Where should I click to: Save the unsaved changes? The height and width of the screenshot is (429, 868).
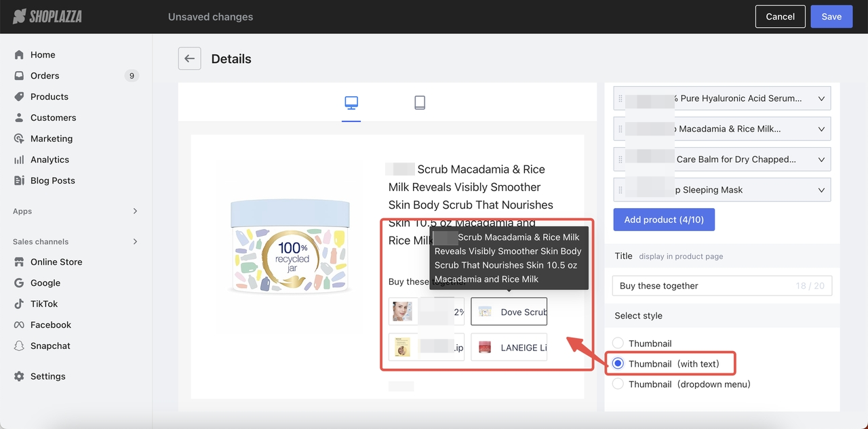pyautogui.click(x=831, y=16)
